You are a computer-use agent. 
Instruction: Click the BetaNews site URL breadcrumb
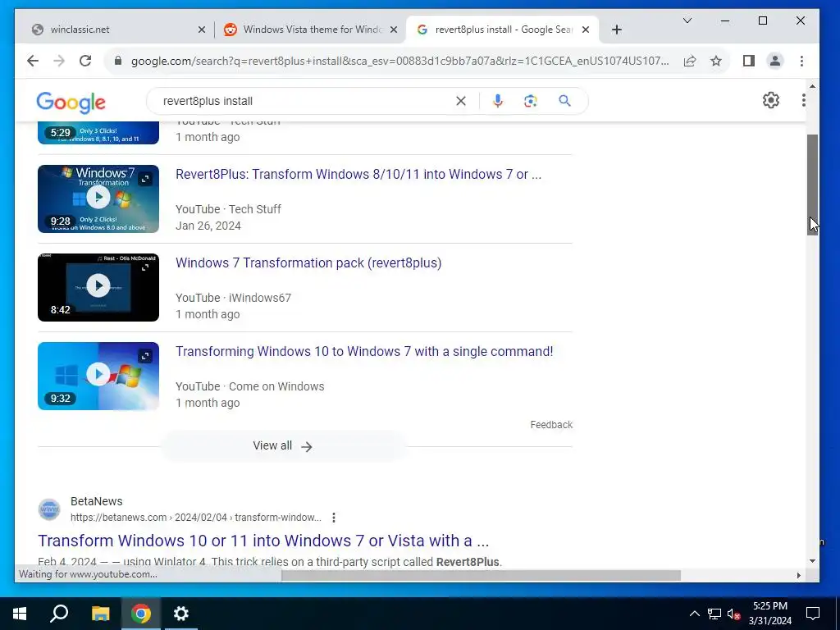pos(195,518)
